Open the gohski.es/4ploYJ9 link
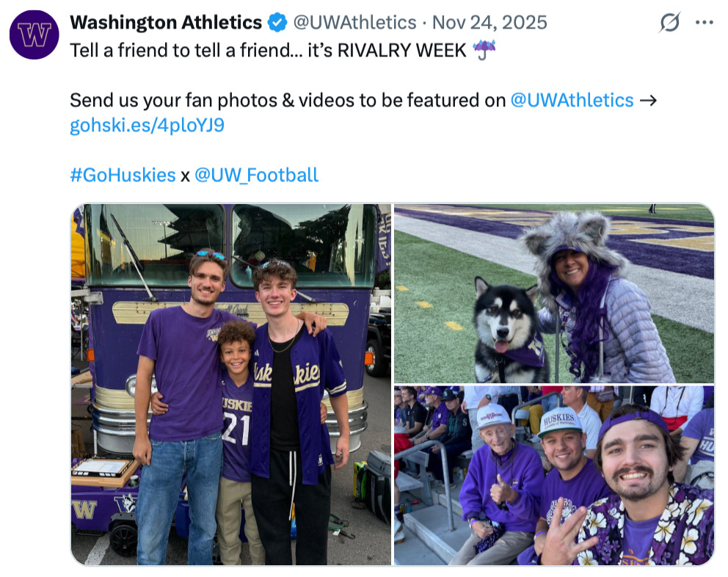Screen dimensions: 728x577 pyautogui.click(x=147, y=125)
